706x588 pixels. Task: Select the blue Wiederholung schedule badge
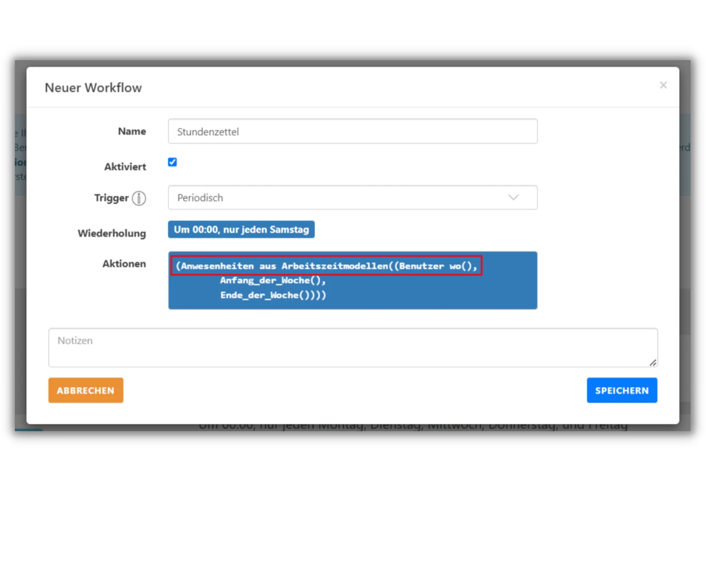[241, 230]
